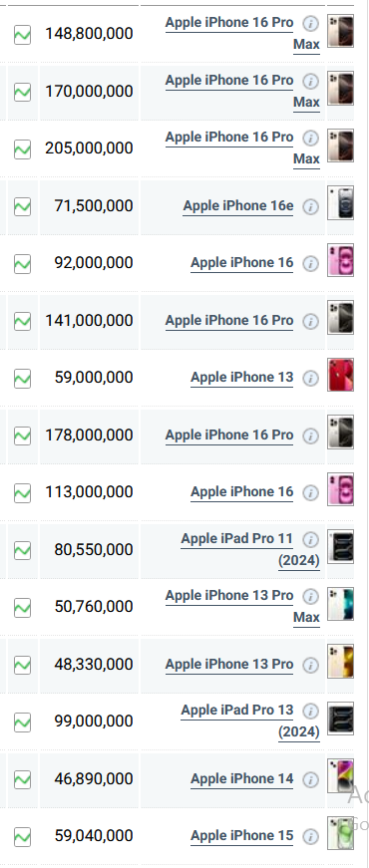Click the iPhone 14 product thumbnail
The image size is (369, 868).
341,775
